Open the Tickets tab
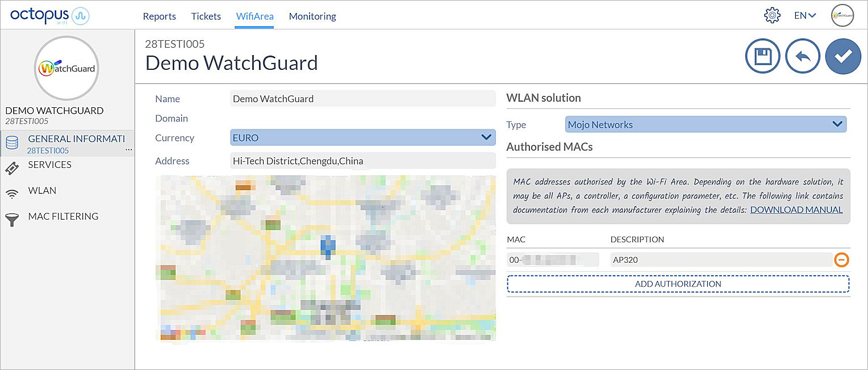The width and height of the screenshot is (868, 370). click(206, 16)
